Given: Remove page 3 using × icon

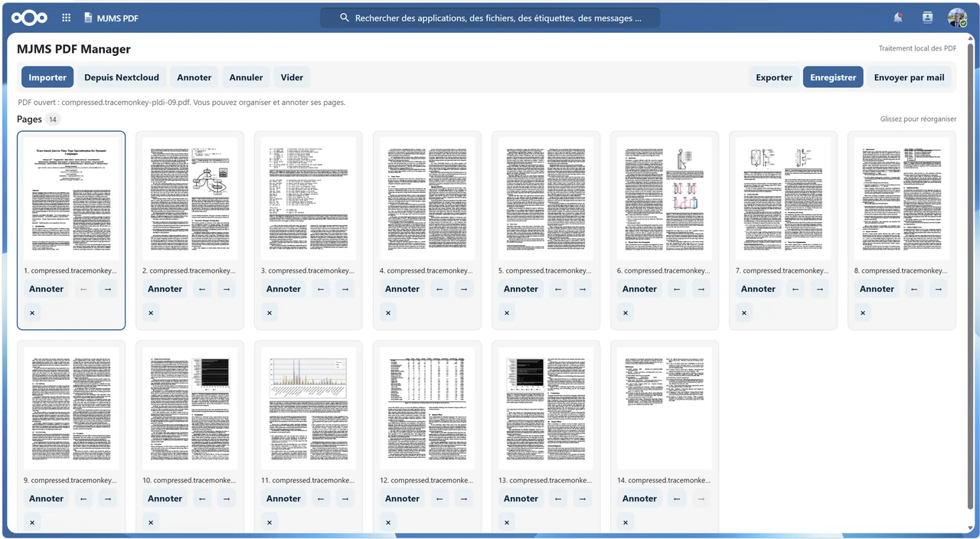Looking at the screenshot, I should tap(269, 312).
